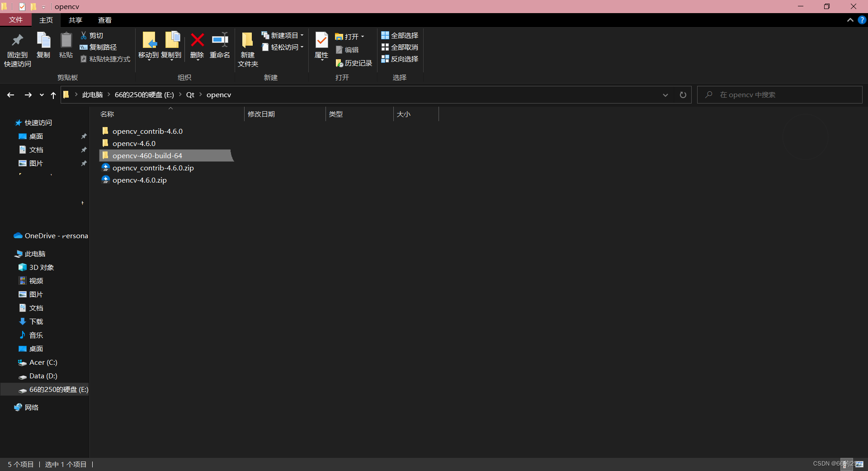The image size is (868, 471).
Task: Select the opencv-4.6.0.zip file
Action: (139, 180)
